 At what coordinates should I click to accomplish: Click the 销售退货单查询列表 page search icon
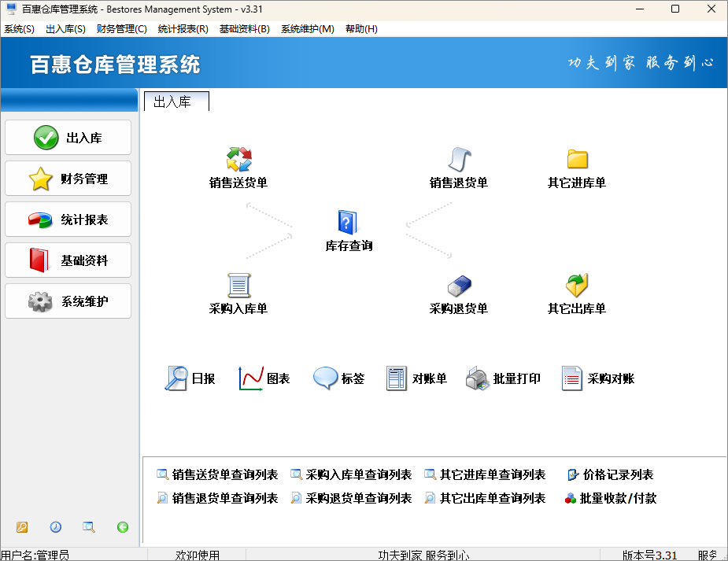pyautogui.click(x=162, y=498)
